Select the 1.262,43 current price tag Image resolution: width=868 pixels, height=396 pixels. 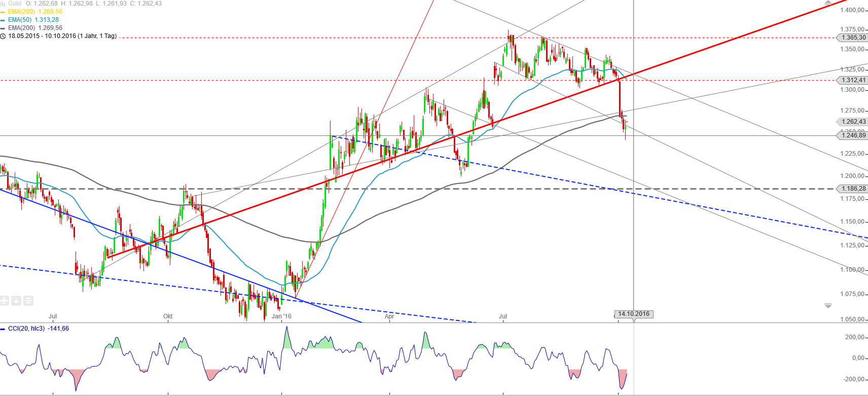(x=853, y=122)
